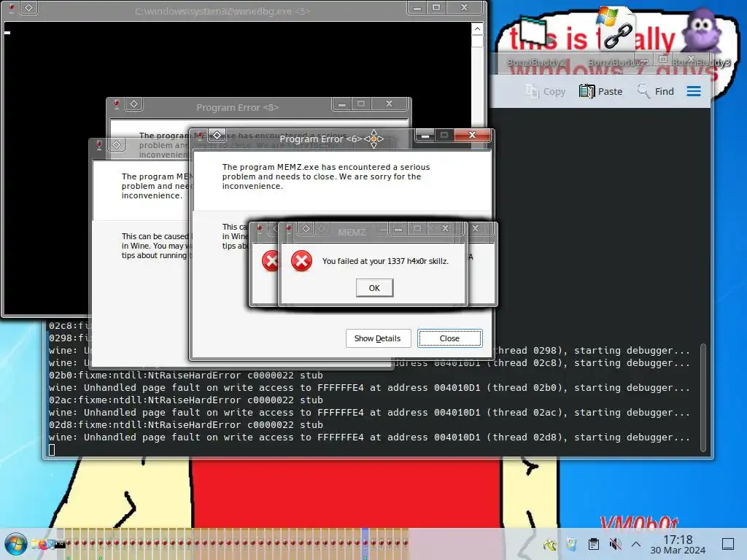Image resolution: width=747 pixels, height=560 pixels.
Task: Click the text 'You failed at your 1337 h4x0r skillz.'
Action: [385, 261]
